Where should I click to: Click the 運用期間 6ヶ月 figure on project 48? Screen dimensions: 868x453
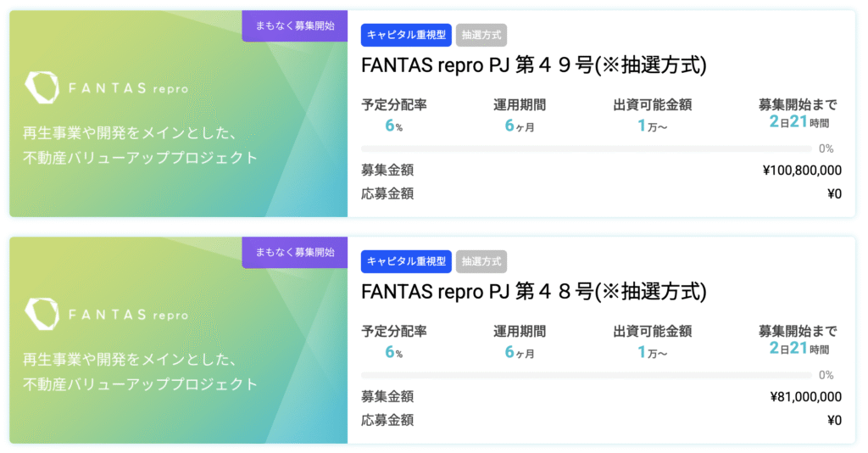click(520, 352)
